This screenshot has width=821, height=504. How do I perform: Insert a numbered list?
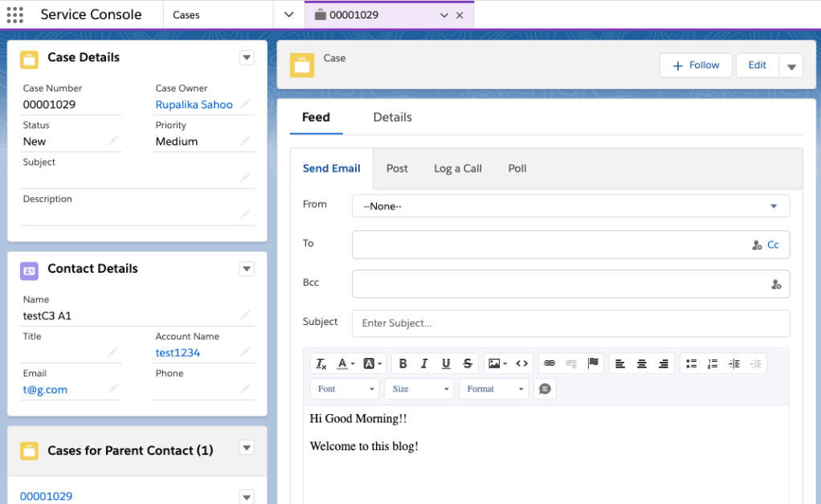click(x=713, y=364)
